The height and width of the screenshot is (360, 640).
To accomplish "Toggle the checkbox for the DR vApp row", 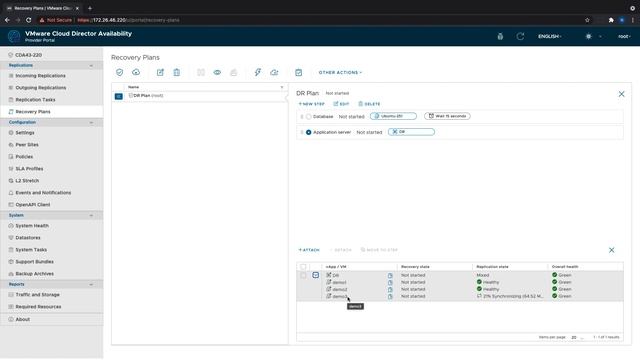I will click(x=303, y=276).
